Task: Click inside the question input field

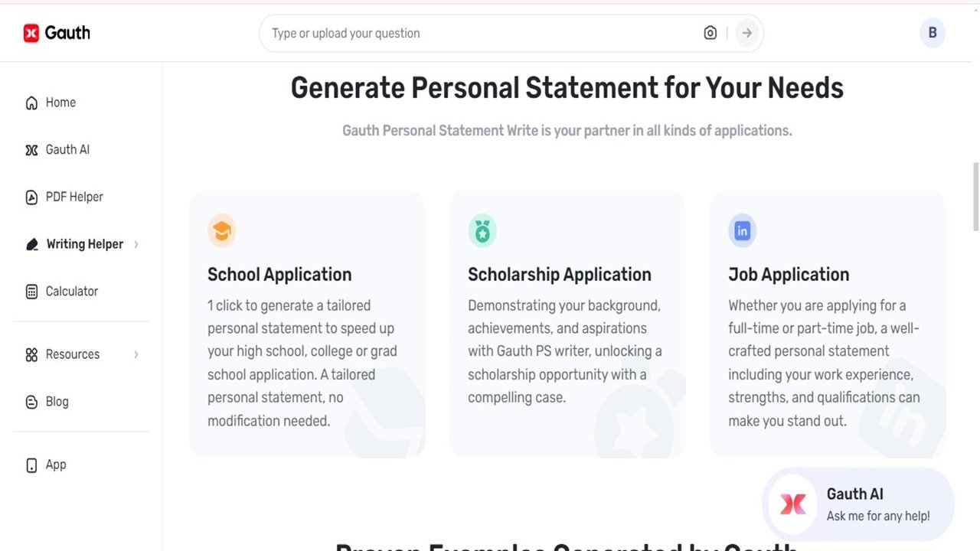Action: 459,33
